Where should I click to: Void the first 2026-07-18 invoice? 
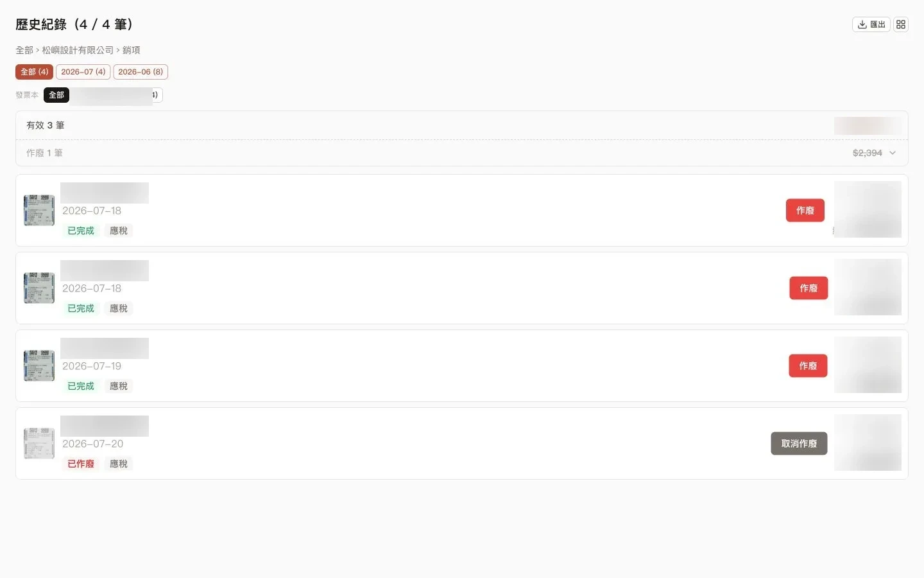point(805,211)
